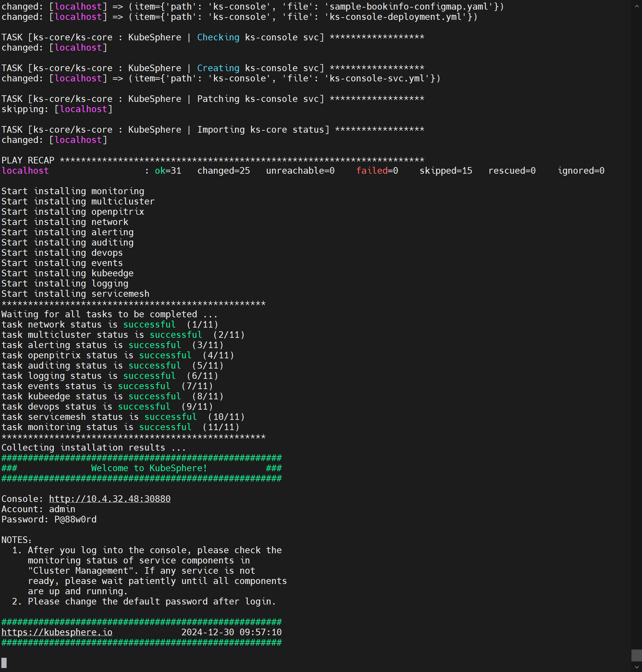Click the 'failed=0' recap value
This screenshot has height=672, width=642.
(x=377, y=170)
